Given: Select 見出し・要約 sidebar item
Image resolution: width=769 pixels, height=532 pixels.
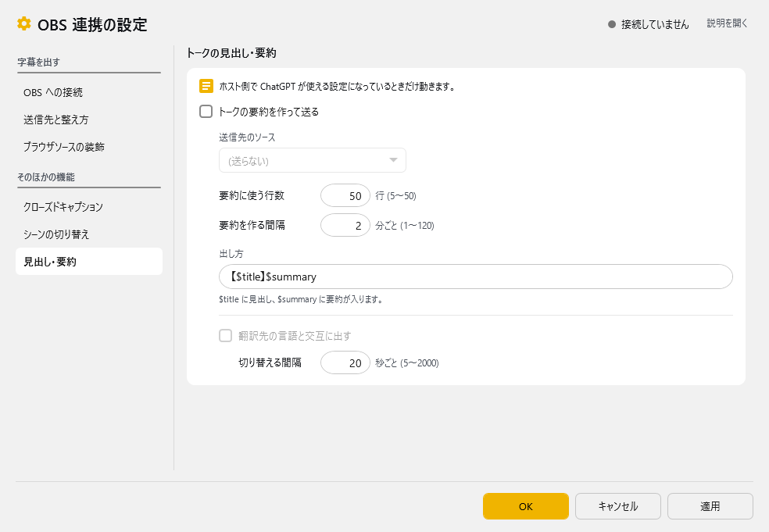Looking at the screenshot, I should (x=89, y=262).
